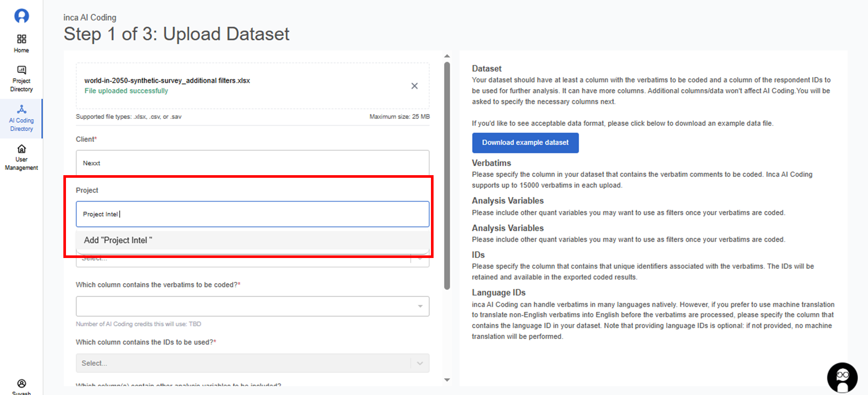Remove the uploaded file with X icon
This screenshot has width=868, height=395.
[x=414, y=86]
